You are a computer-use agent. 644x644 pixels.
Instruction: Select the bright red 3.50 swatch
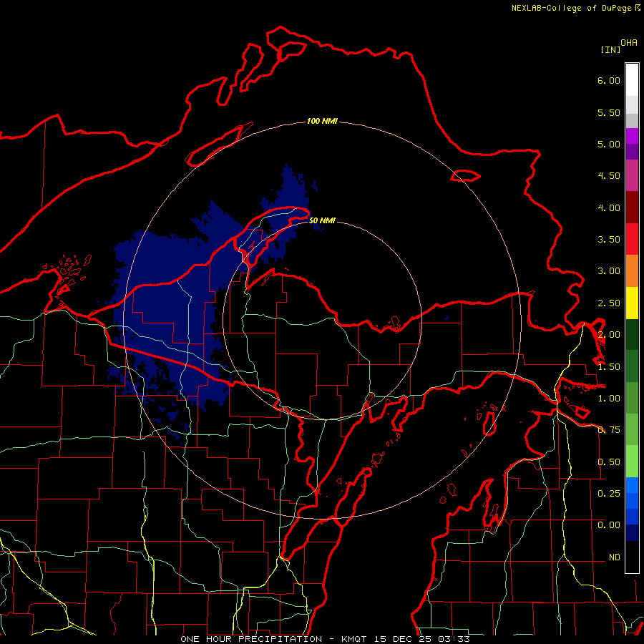click(x=632, y=239)
